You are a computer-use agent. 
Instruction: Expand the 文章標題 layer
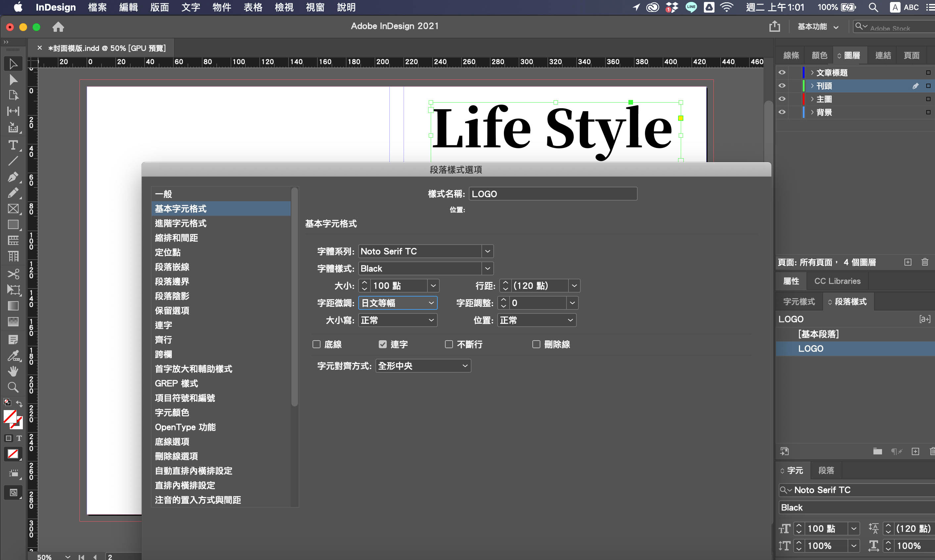[x=812, y=72]
